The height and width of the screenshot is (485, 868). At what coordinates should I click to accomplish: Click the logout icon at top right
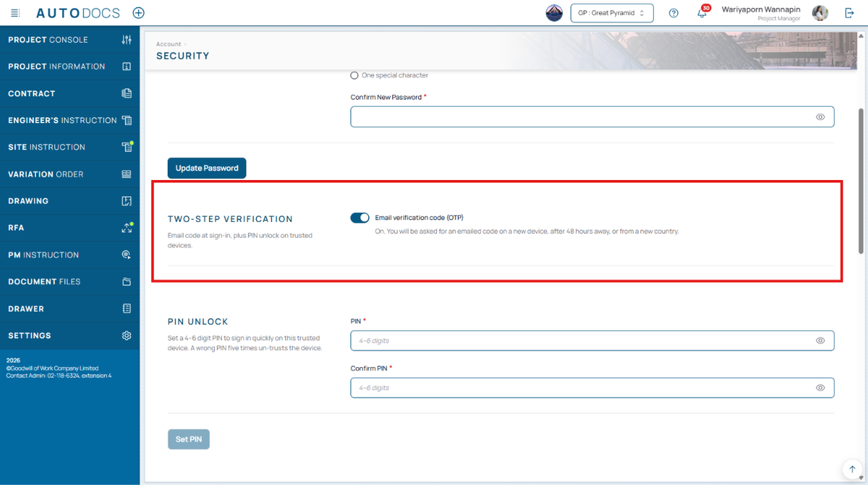click(849, 13)
